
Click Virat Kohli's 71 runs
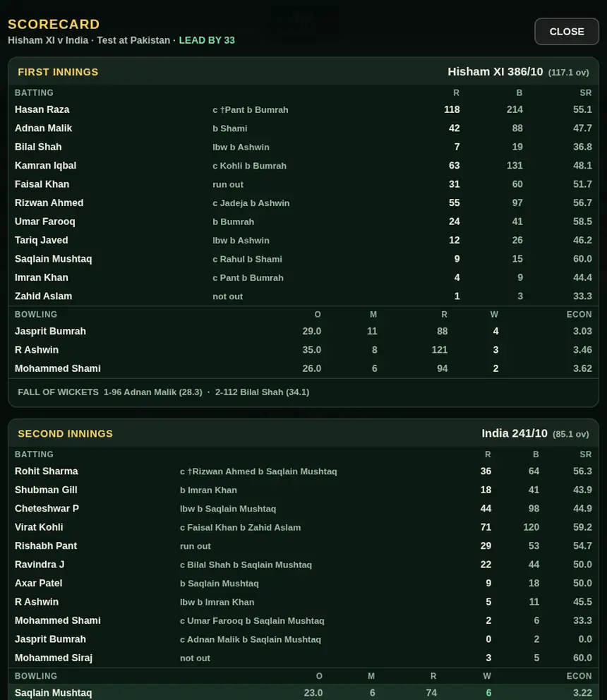point(486,527)
